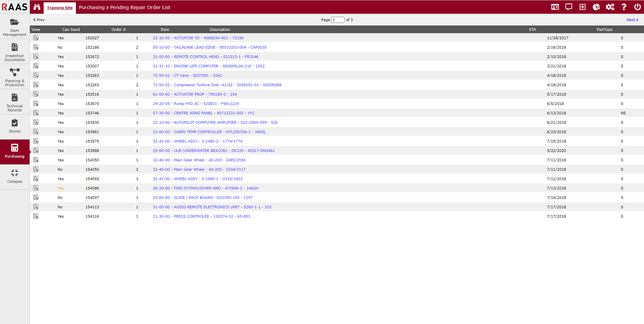The image size is (644, 324).
Task: Open the gears settings icon
Action: point(610,7)
